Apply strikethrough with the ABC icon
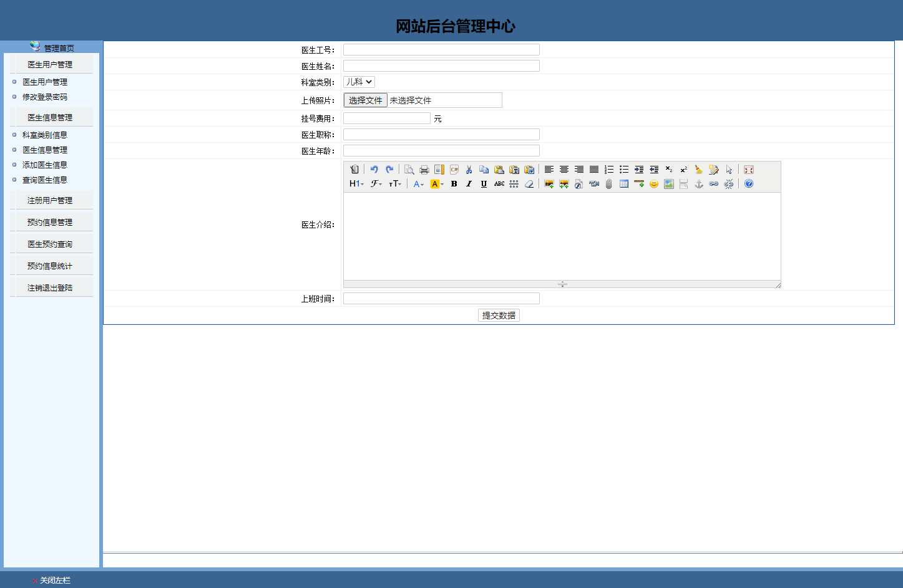Screen dimensions: 903x588 point(499,183)
